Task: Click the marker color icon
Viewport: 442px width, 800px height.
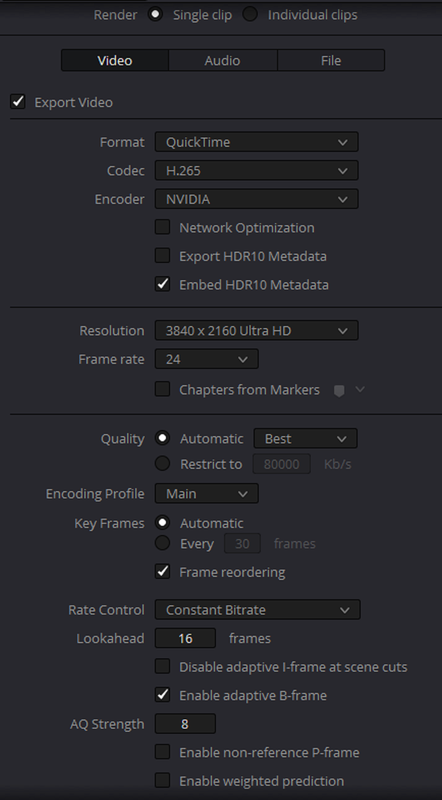Action: [x=339, y=390]
